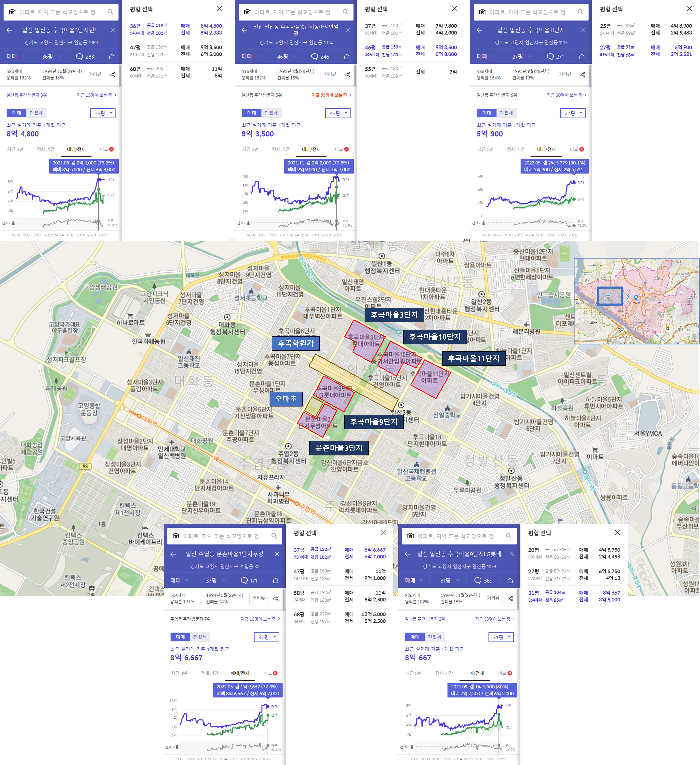
Task: Click search magnifier in top-left search bar
Action: click(x=110, y=12)
